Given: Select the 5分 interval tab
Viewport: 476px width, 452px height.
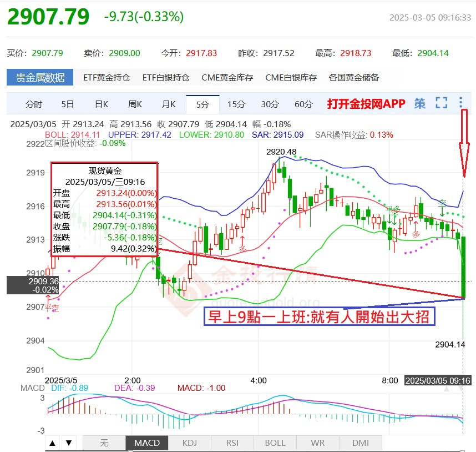Looking at the screenshot, I should (202, 104).
